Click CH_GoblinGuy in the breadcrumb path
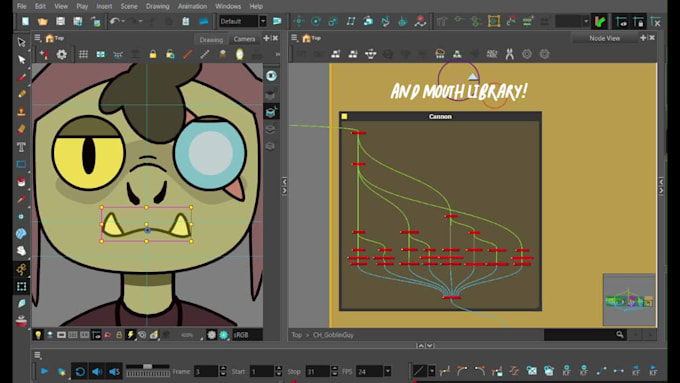Image resolution: width=680 pixels, height=383 pixels. pos(333,335)
